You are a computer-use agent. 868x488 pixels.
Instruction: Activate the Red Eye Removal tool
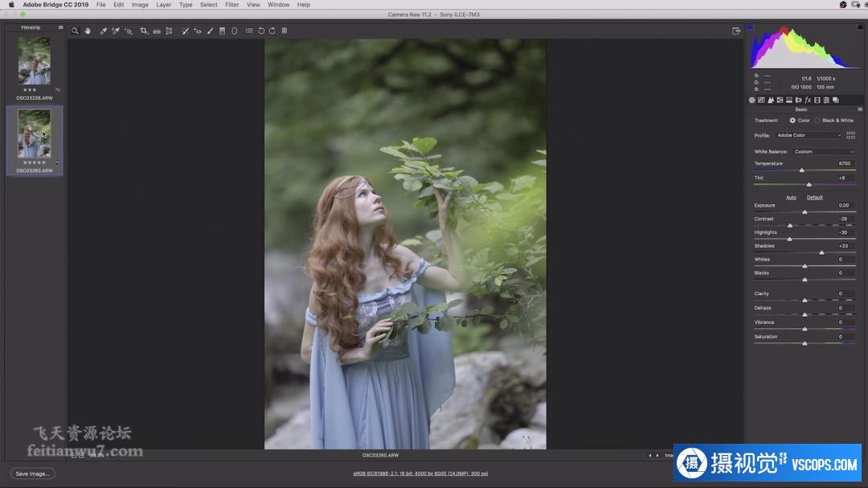(x=198, y=31)
